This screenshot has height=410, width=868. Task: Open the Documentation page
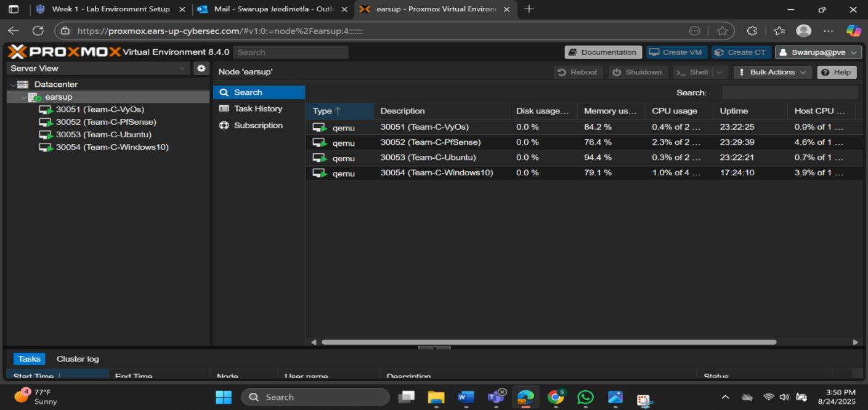[x=602, y=52]
